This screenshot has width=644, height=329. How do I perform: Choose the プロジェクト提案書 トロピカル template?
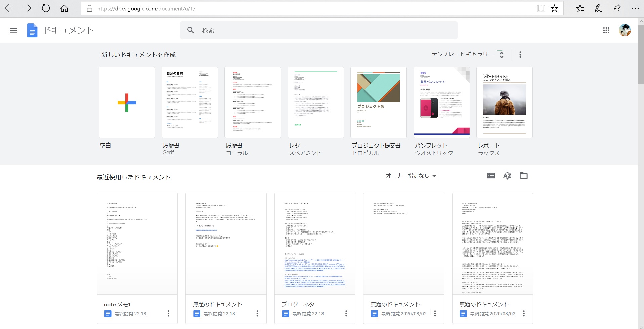point(379,102)
